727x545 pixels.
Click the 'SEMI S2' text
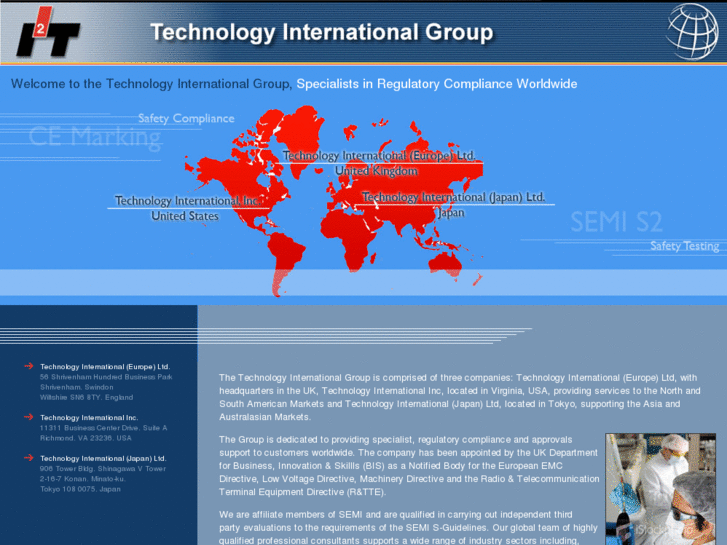pos(616,222)
